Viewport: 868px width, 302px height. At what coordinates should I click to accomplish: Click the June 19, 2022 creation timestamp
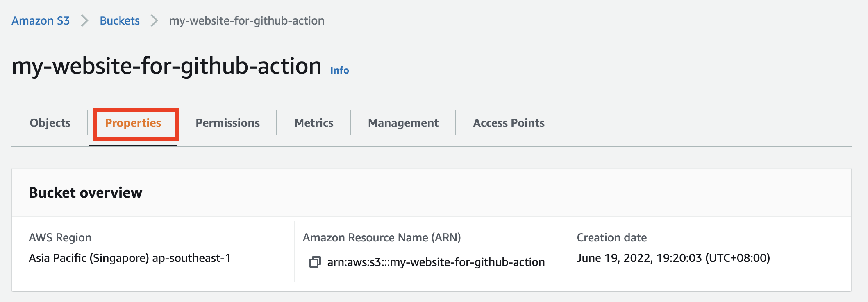tap(673, 258)
